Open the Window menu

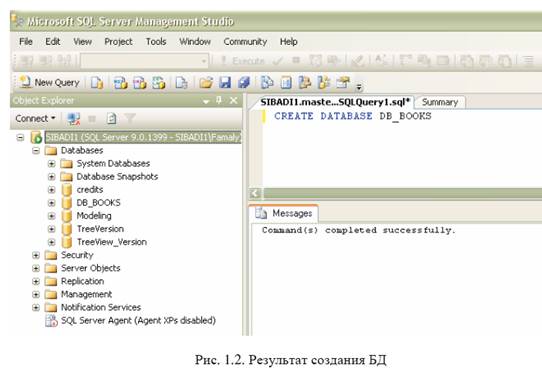[x=195, y=42]
